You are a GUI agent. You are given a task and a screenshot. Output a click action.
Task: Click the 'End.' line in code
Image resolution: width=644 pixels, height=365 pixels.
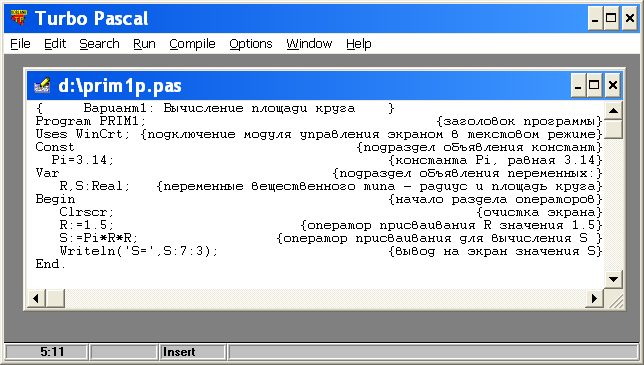point(51,264)
